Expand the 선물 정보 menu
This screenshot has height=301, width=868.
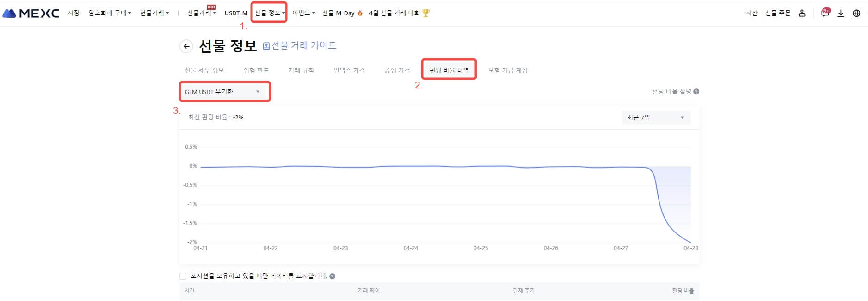pyautogui.click(x=269, y=13)
